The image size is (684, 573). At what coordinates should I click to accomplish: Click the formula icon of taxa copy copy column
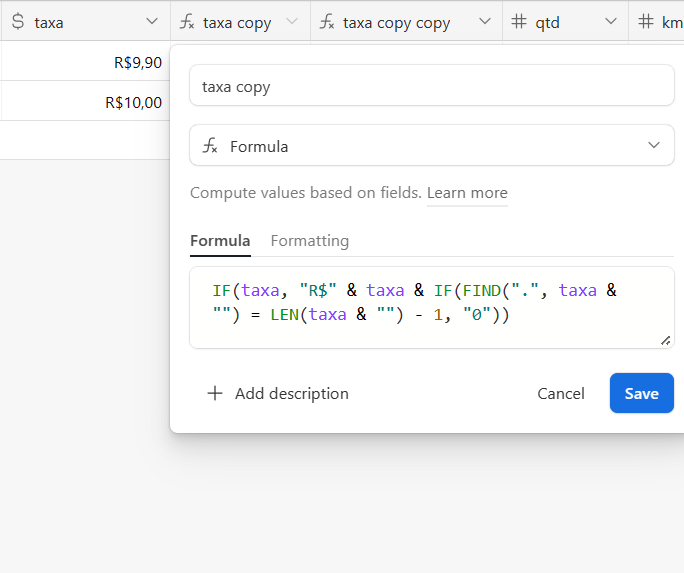(x=327, y=21)
